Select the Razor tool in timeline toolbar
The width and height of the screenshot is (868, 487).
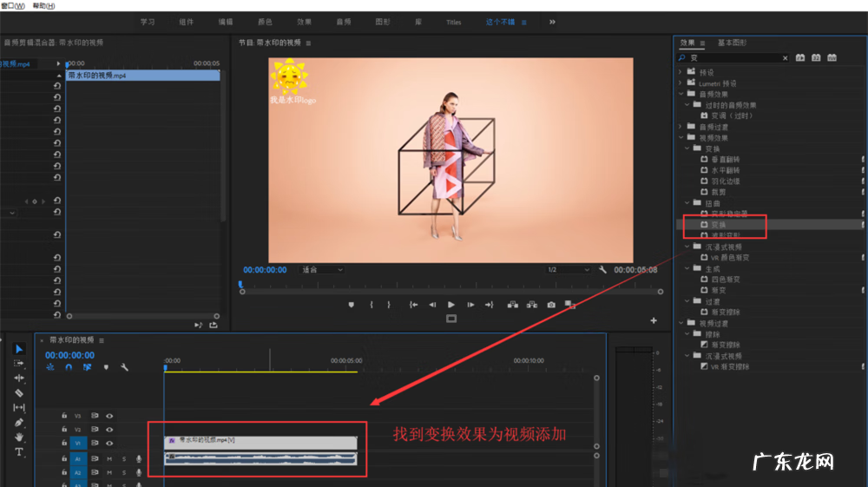19,393
